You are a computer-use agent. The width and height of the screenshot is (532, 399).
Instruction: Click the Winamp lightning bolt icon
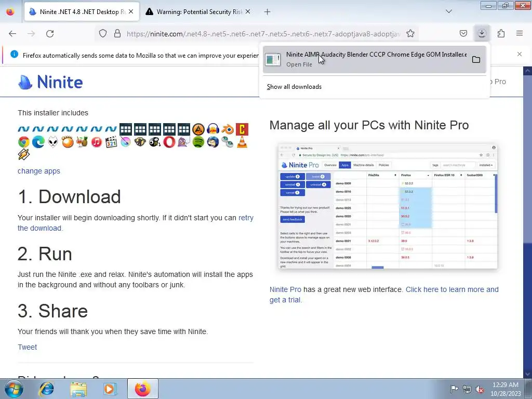(24, 154)
